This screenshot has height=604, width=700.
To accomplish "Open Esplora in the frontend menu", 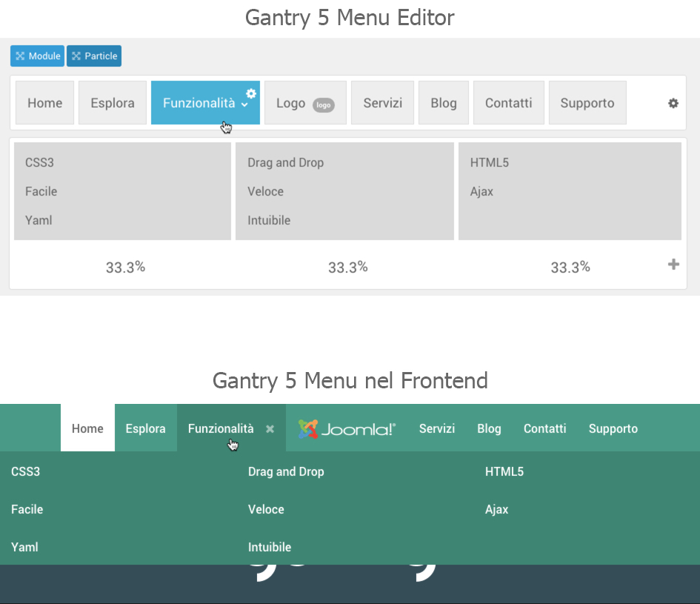I will (x=145, y=428).
